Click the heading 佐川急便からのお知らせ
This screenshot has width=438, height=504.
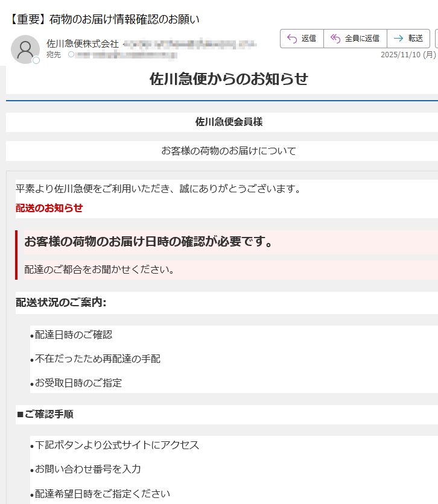(229, 79)
